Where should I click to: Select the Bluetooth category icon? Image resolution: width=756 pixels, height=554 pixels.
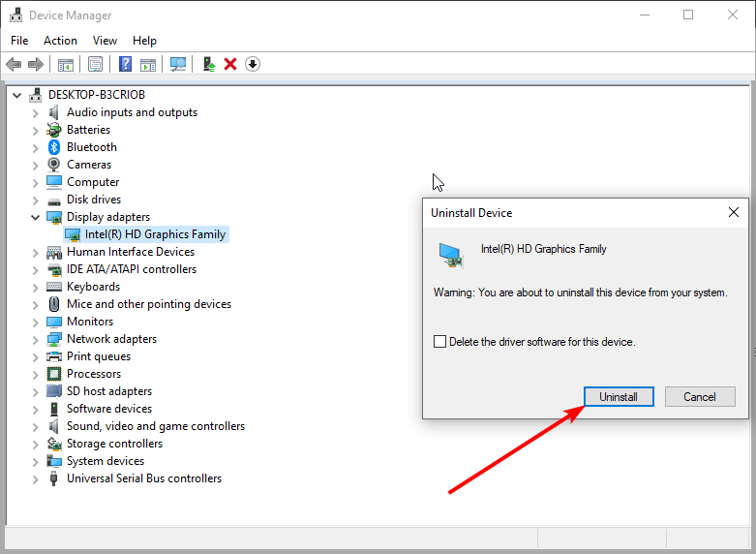coord(54,147)
